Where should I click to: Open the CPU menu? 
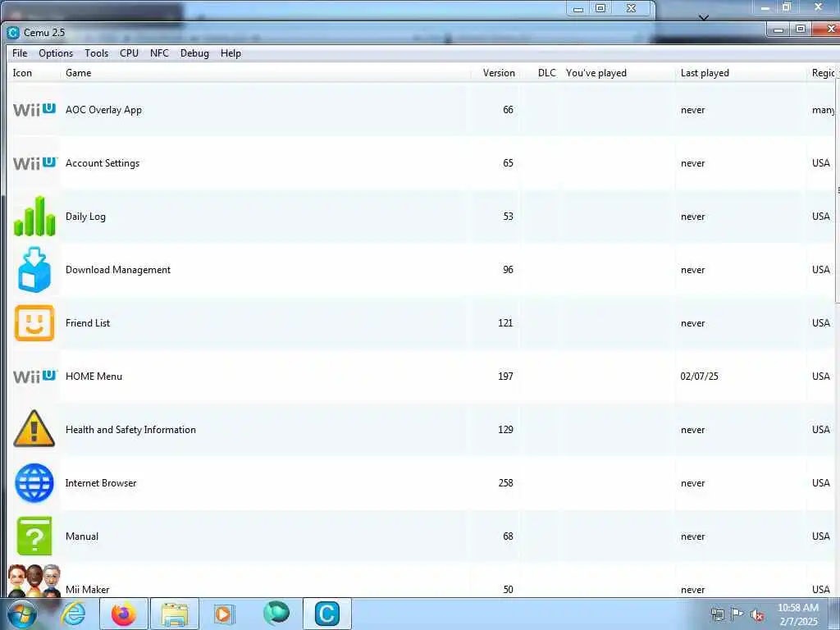point(129,53)
